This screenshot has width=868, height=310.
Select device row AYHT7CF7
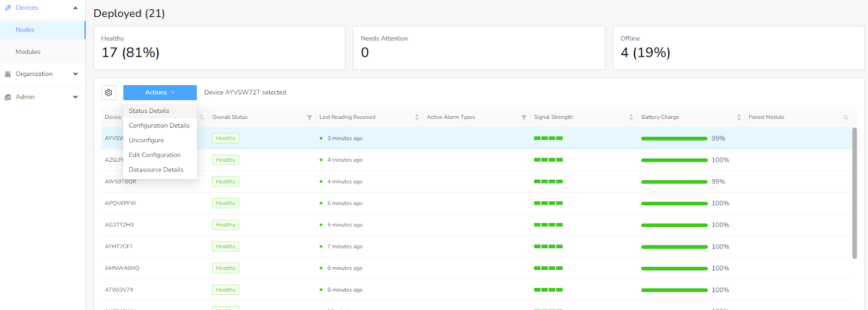(x=476, y=246)
